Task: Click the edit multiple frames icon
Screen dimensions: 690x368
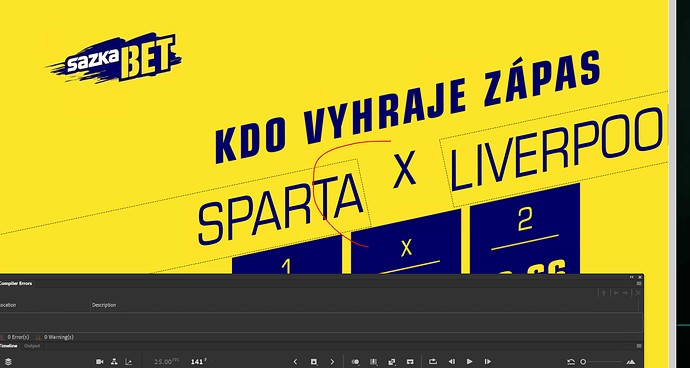Action: click(374, 362)
